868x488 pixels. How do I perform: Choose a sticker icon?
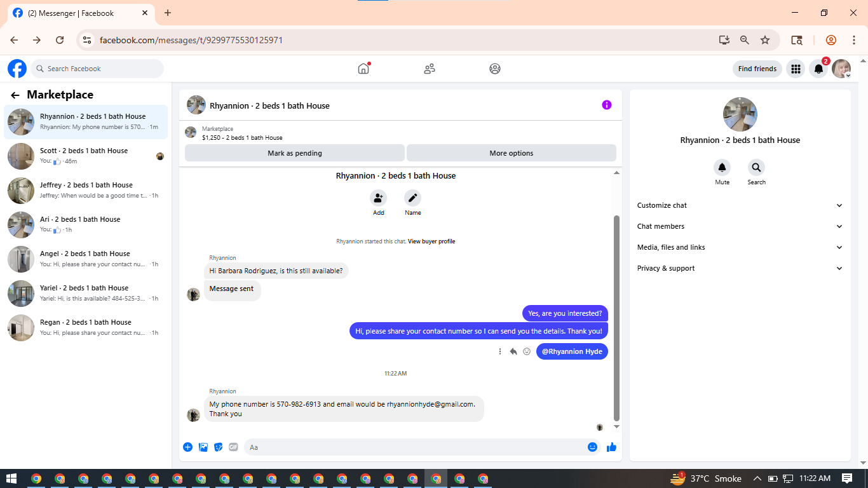point(219,447)
